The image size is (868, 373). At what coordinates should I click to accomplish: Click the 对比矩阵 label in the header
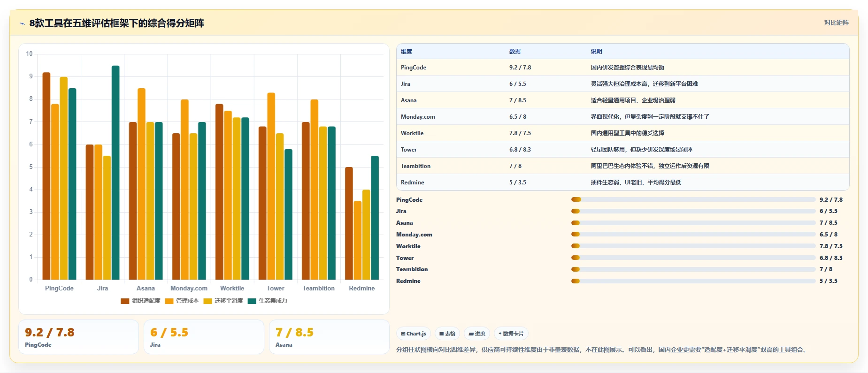point(836,23)
